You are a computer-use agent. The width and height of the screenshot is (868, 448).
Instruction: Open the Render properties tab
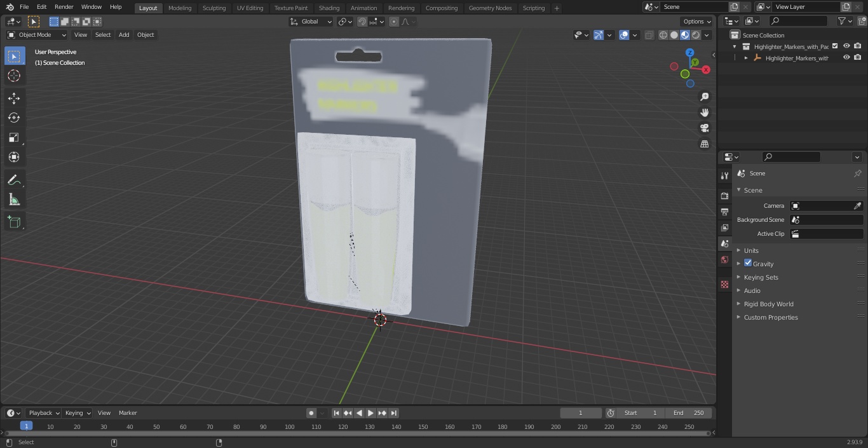click(x=724, y=196)
